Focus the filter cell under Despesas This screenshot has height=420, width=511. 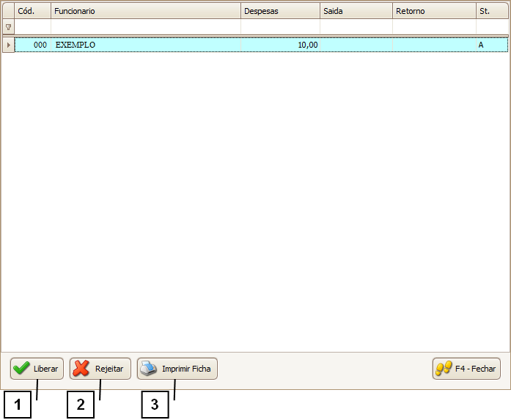[280, 27]
